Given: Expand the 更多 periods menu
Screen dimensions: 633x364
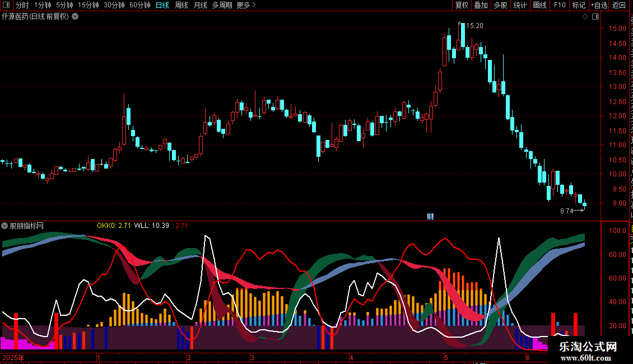Looking at the screenshot, I should [x=246, y=5].
